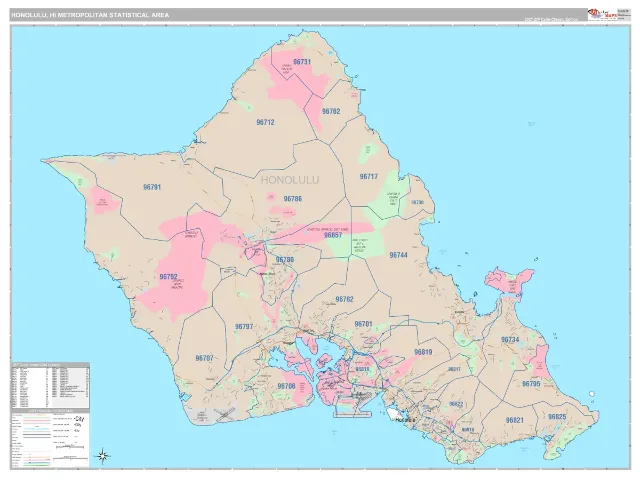640x480 pixels.
Task: Select ZIP code label 96762
Action: [331, 111]
